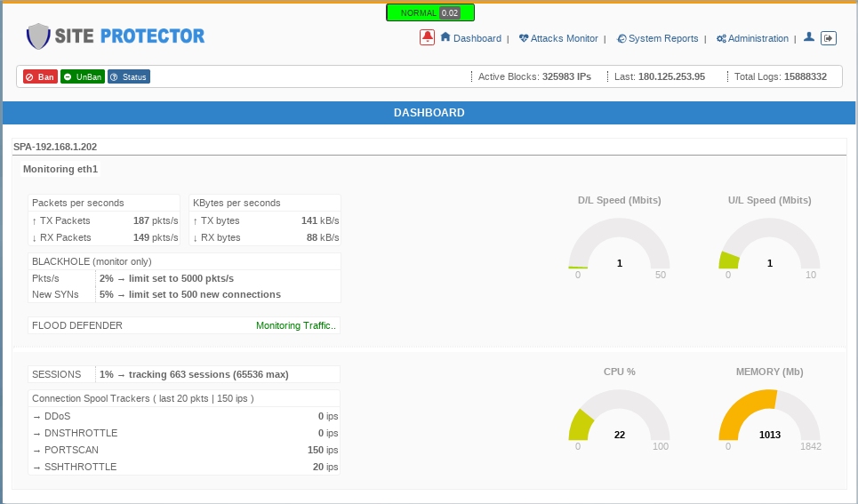
Task: Click the Monitoring Traffic.. status text
Action: tap(296, 325)
